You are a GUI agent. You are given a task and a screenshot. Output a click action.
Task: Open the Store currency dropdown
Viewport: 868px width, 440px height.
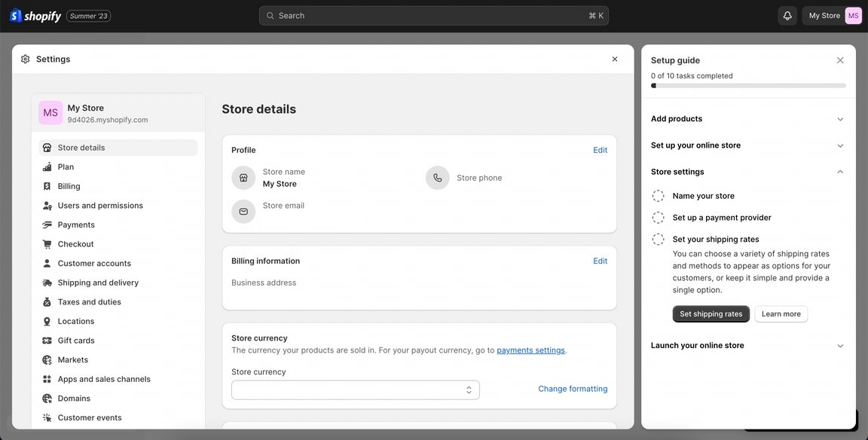(355, 390)
